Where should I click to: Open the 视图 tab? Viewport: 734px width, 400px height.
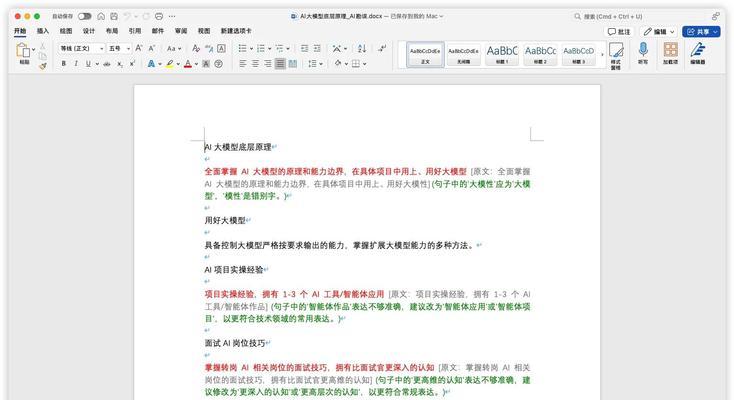point(204,31)
